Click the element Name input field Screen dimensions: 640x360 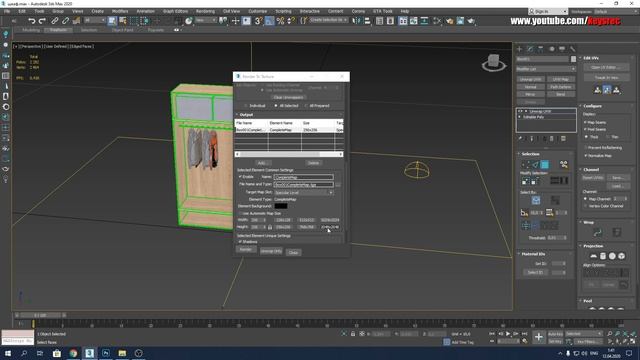pos(304,177)
